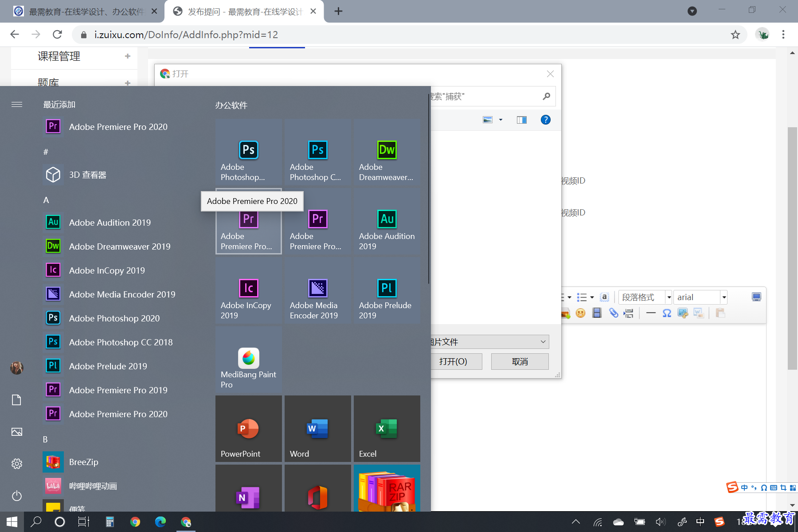Insert special character omega in editor
This screenshot has height=532, width=798.
pyautogui.click(x=666, y=313)
